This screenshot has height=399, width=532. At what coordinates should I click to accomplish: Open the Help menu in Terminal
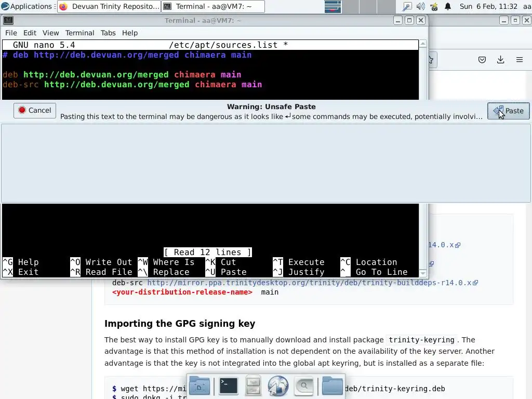click(x=129, y=33)
